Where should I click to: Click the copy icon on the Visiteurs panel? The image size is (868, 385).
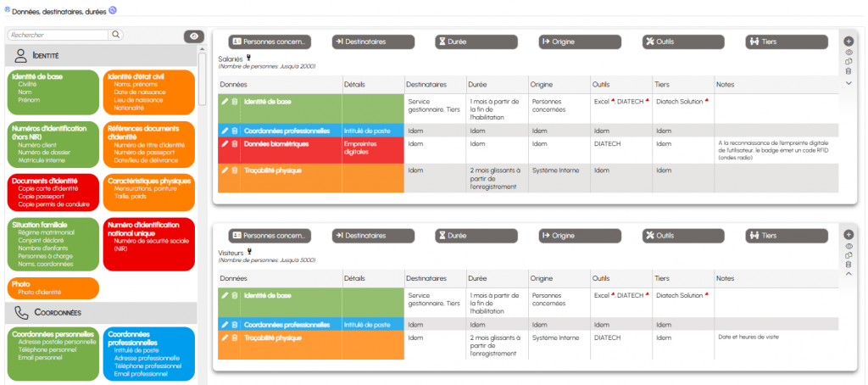(849, 254)
